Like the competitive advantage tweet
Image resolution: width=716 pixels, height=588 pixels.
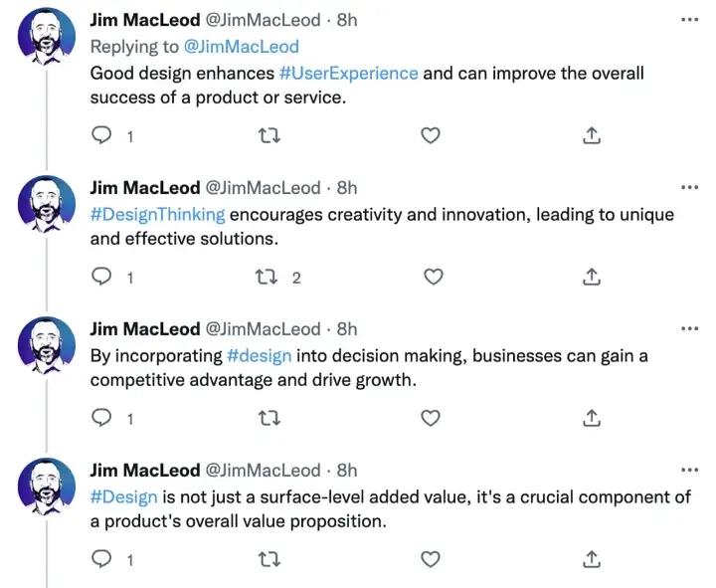coord(430,418)
